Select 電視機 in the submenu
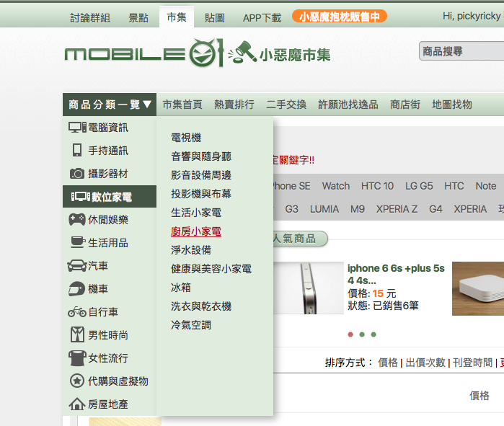This screenshot has width=504, height=426. (x=186, y=138)
